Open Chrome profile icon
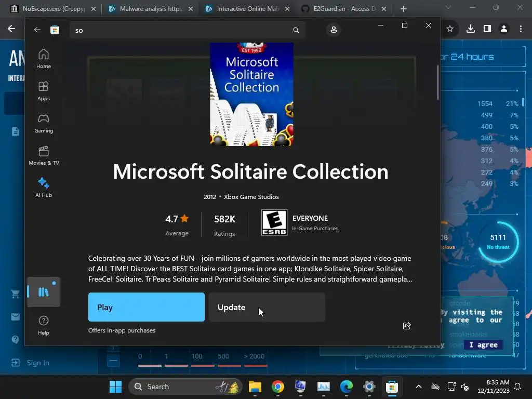 (504, 29)
